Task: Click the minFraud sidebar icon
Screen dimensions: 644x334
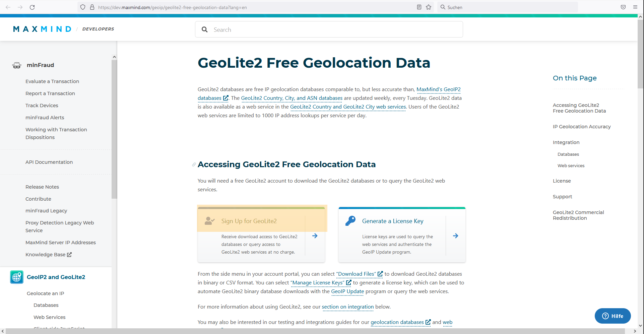Action: 17,65
